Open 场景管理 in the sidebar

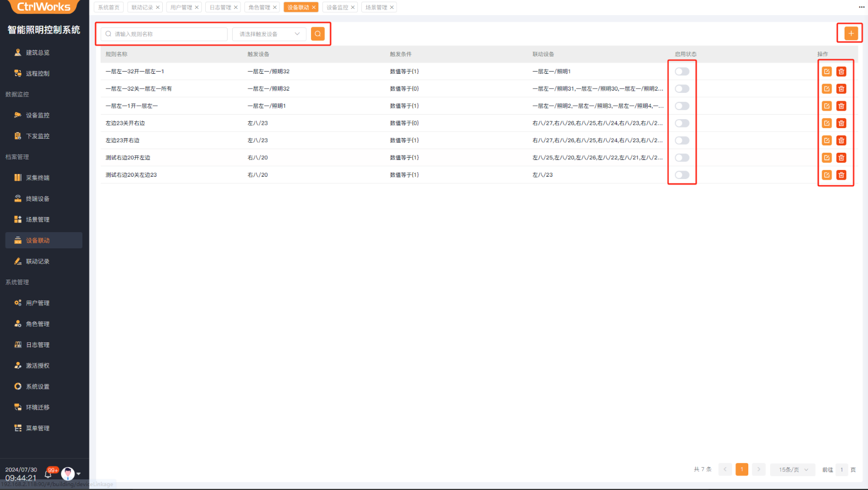click(x=37, y=220)
